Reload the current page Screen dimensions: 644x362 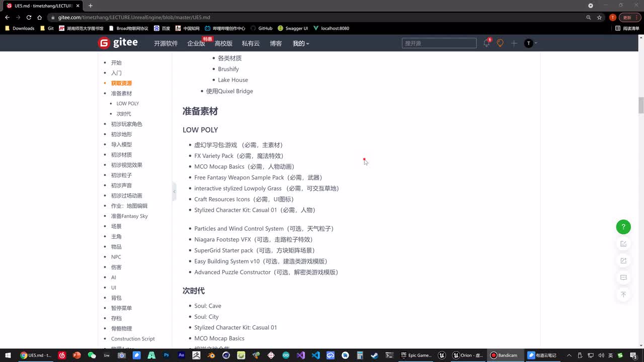[29, 17]
